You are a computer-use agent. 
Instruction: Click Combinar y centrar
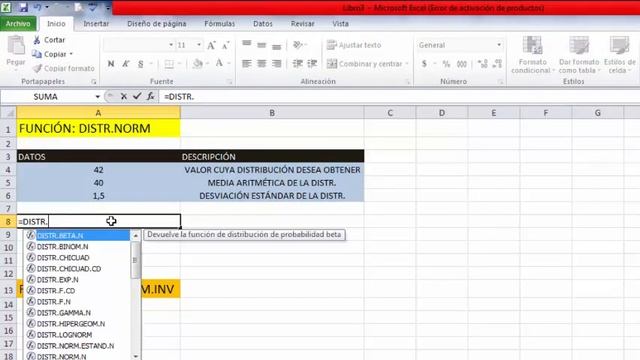click(364, 64)
